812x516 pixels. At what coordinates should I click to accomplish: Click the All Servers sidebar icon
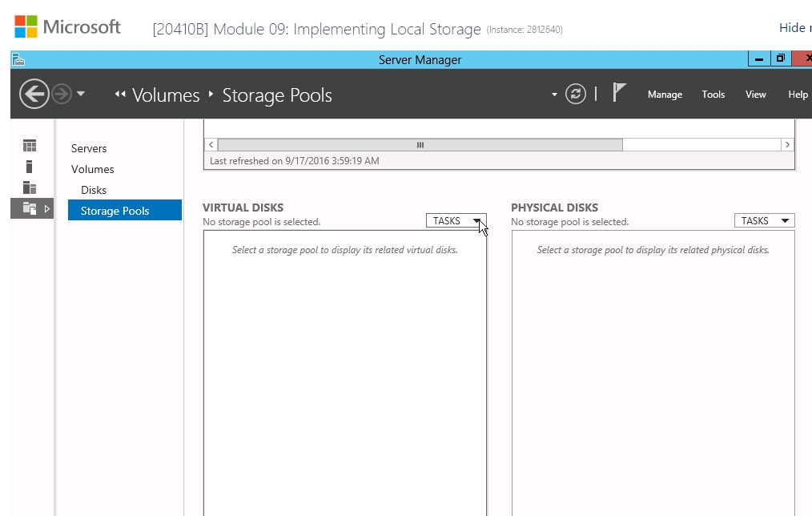click(30, 187)
